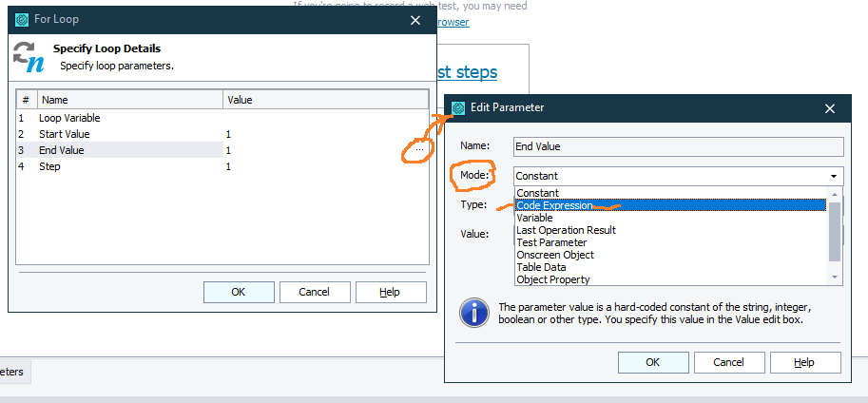Screen dimensions: 868x403
Task: Click Help in the For Loop dialog
Action: pos(391,292)
